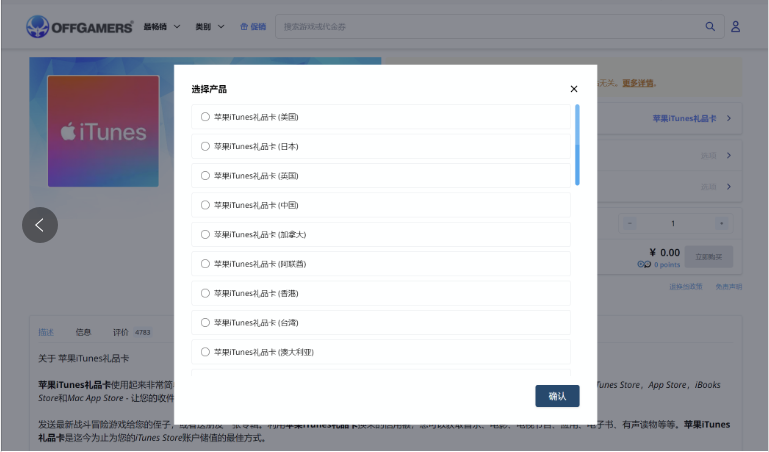
Task: Open the 类别 dropdown menu
Action: click(210, 26)
